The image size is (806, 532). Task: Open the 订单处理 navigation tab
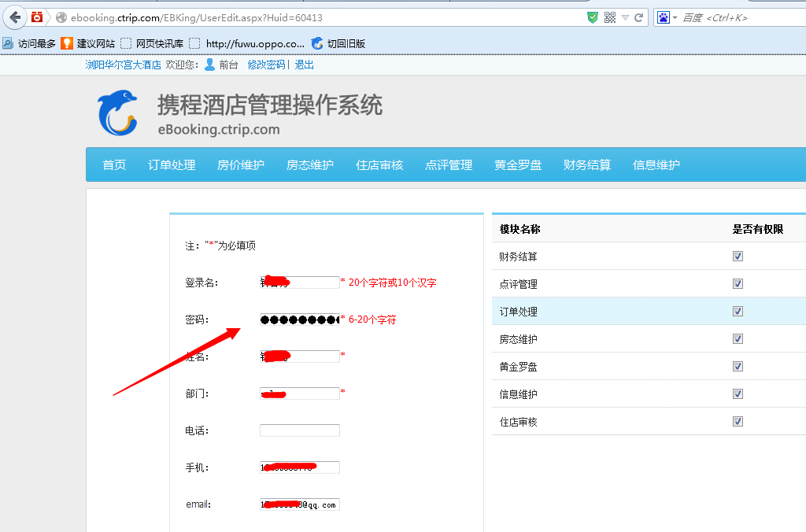tap(172, 165)
